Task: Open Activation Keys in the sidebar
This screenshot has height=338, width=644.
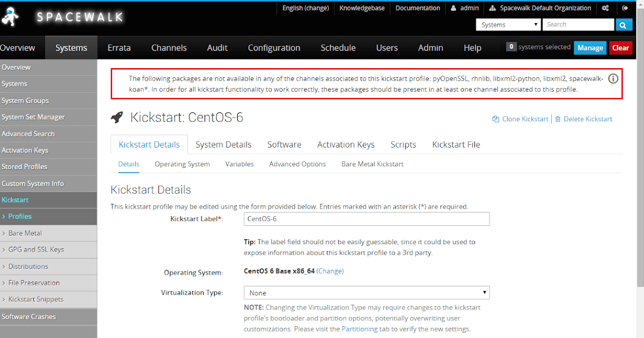Action: [48, 150]
